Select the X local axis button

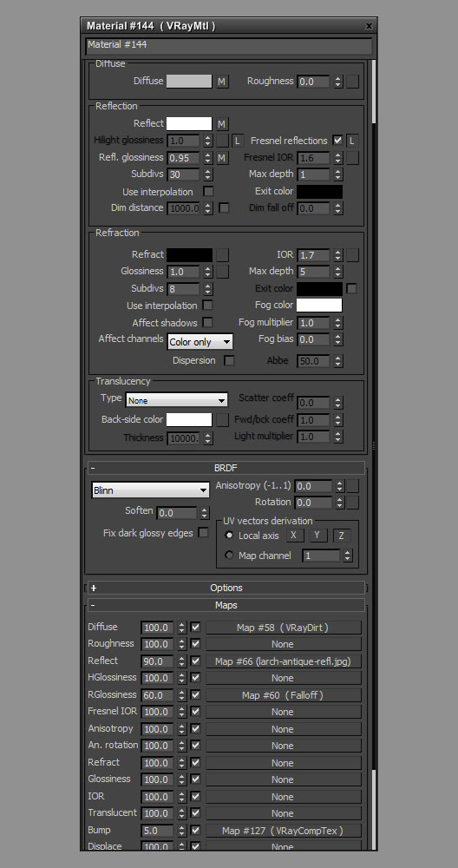(294, 536)
